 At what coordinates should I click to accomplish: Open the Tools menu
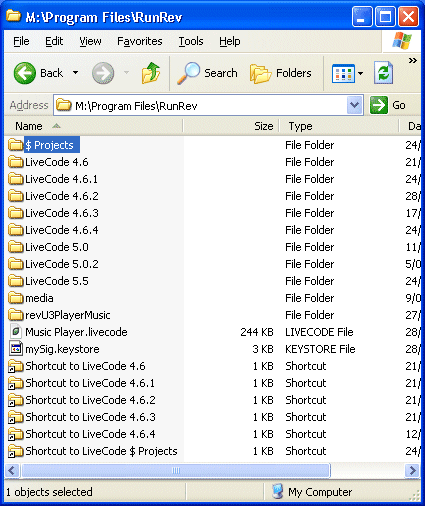(191, 41)
